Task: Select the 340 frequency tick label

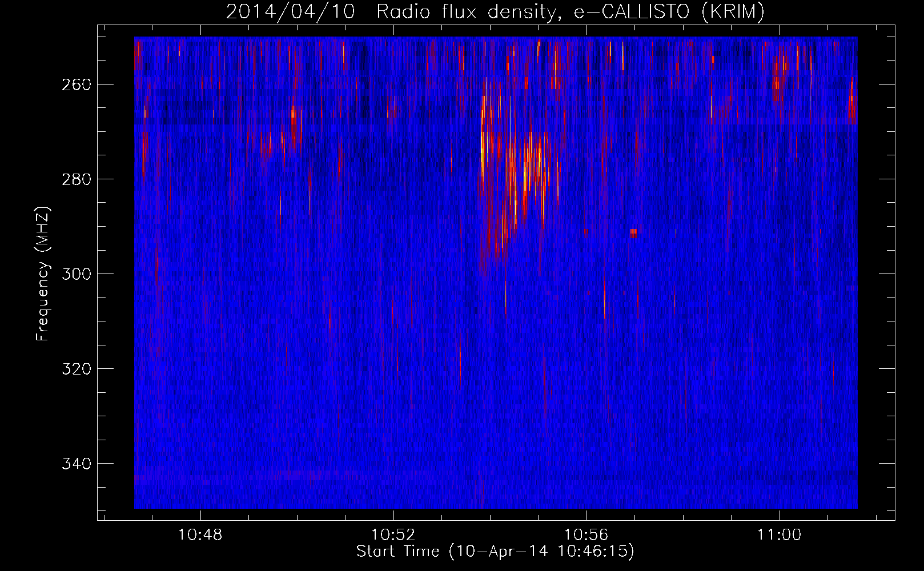Action: (77, 464)
